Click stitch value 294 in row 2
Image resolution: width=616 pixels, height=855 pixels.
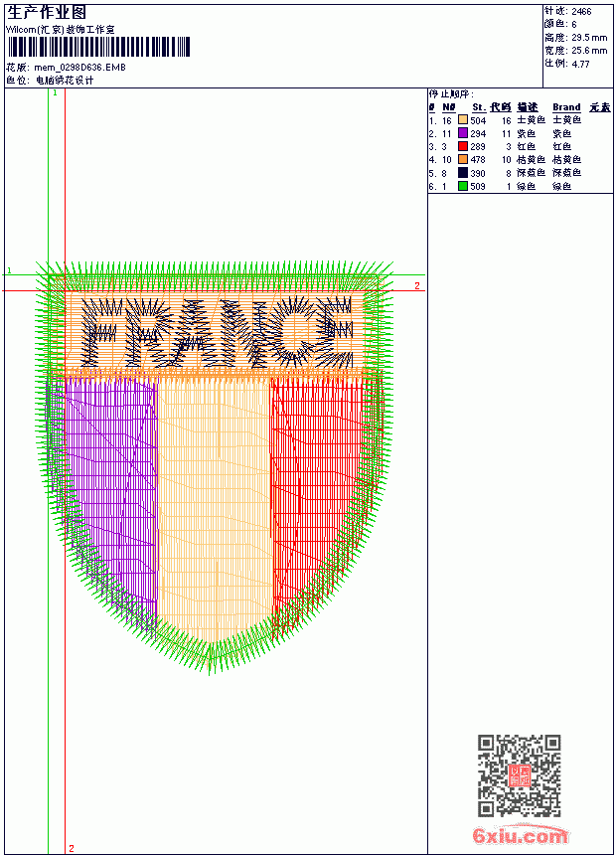point(478,133)
